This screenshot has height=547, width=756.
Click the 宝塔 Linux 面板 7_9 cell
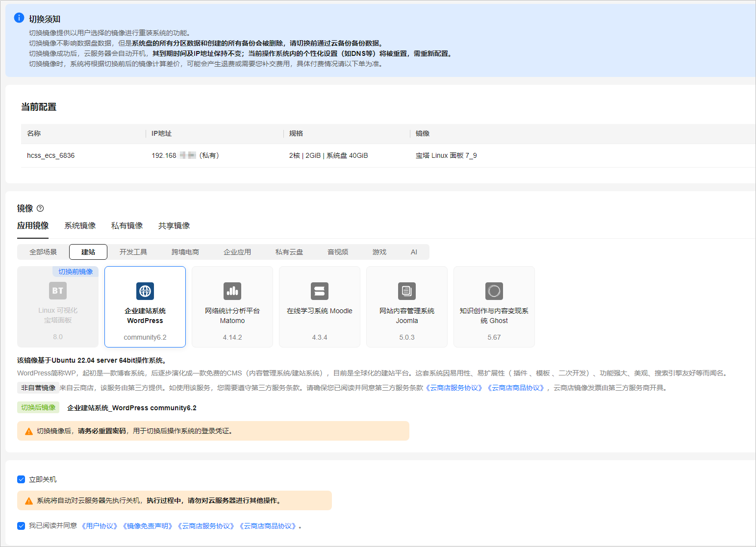(x=446, y=155)
